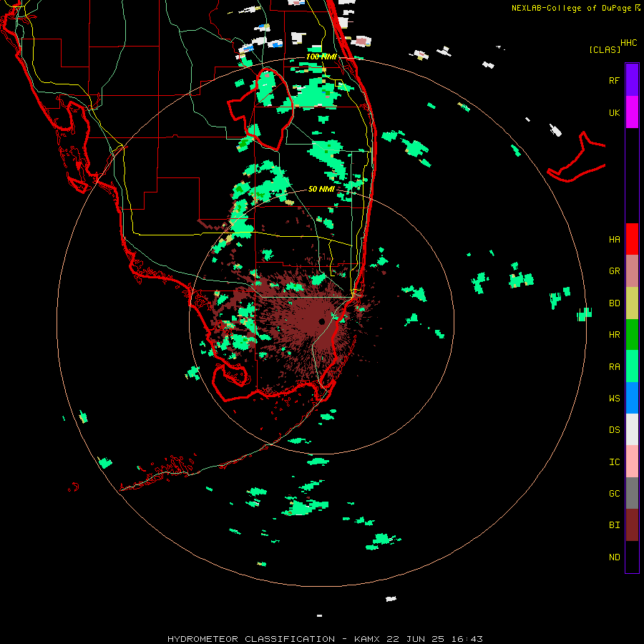Image resolution: width=644 pixels, height=644 pixels.
Task: Click the IC ice crystals swatch
Action: pyautogui.click(x=632, y=462)
